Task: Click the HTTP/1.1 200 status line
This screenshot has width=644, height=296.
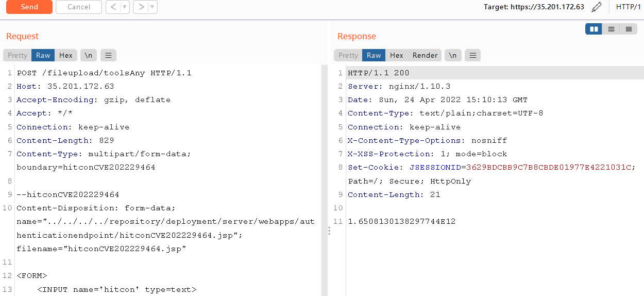Action: pyautogui.click(x=379, y=73)
